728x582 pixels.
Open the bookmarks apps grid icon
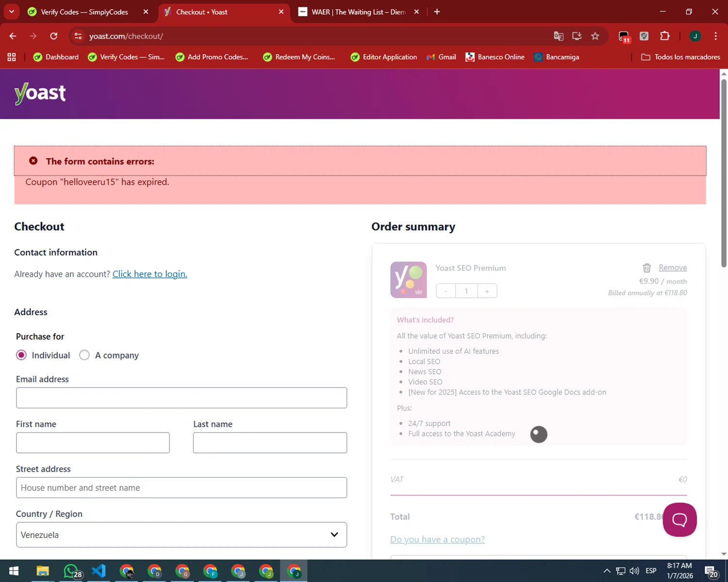tap(12, 57)
